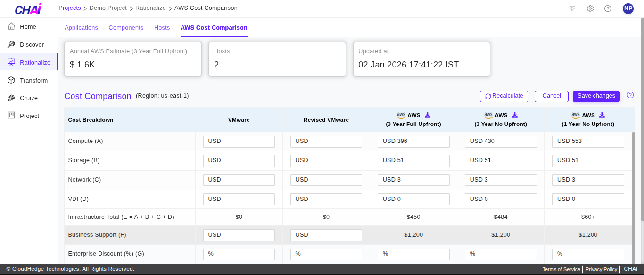Download the AWS 3 Year Full Upfront data
Screen dimensions: 644x275
[427, 115]
